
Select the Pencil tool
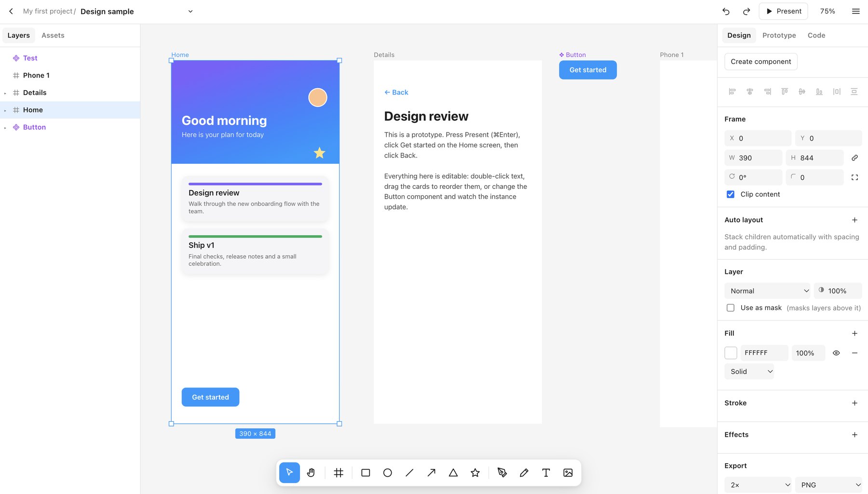(524, 473)
